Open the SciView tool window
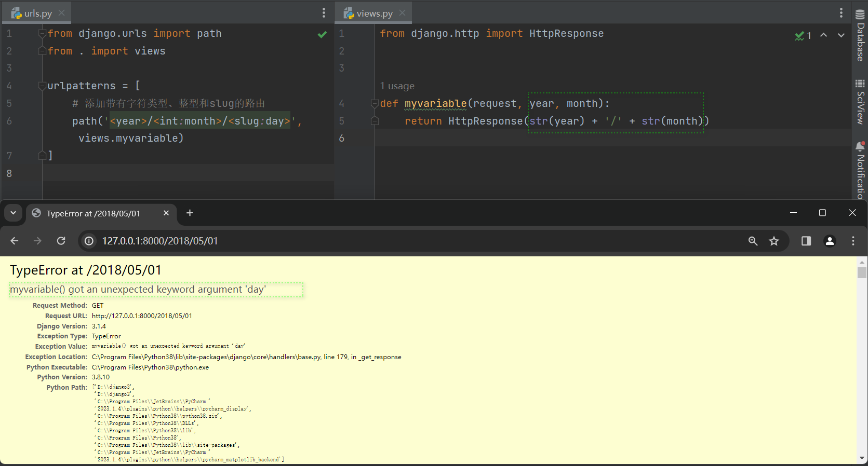868x466 pixels. point(860,102)
